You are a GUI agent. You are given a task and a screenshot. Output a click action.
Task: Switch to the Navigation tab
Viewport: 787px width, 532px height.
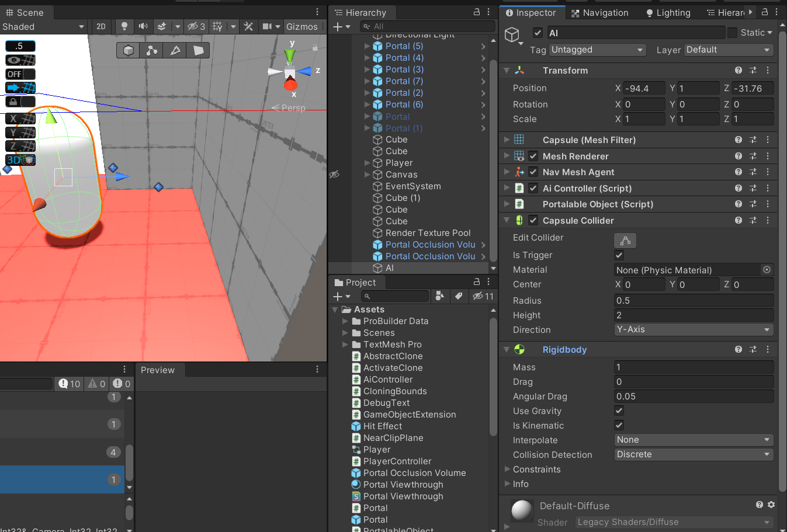pos(604,12)
